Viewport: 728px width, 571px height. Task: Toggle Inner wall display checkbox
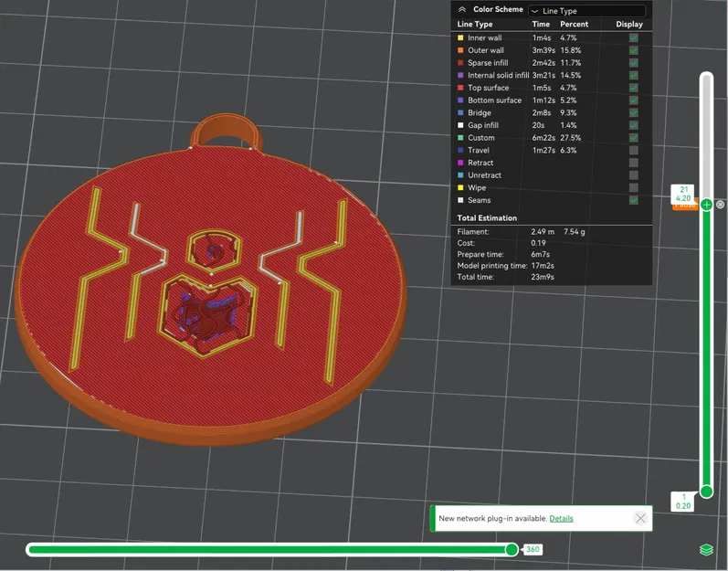point(633,37)
